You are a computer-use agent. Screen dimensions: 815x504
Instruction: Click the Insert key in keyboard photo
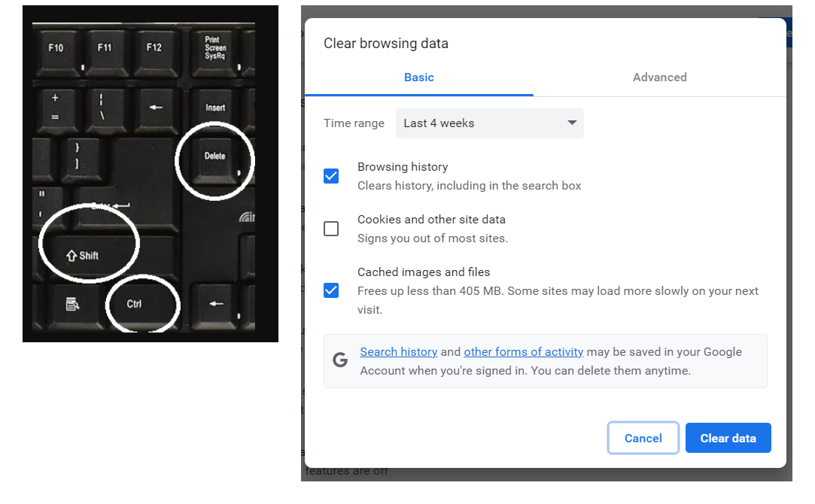[215, 108]
